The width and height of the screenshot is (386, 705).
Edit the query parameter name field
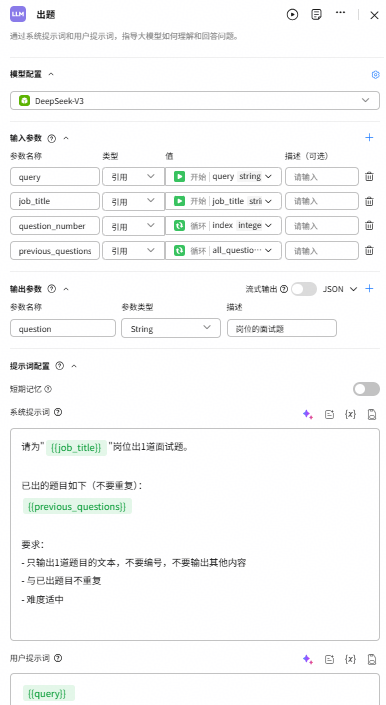point(55,177)
